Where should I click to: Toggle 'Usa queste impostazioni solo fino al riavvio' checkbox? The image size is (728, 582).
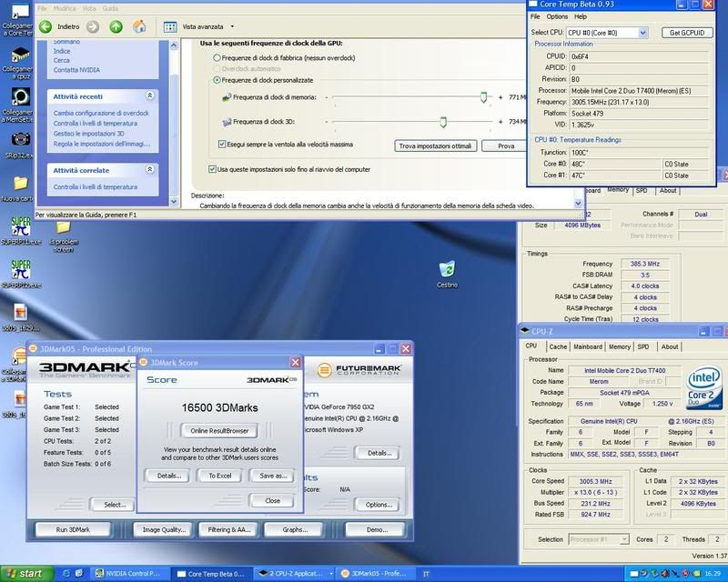tap(212, 169)
